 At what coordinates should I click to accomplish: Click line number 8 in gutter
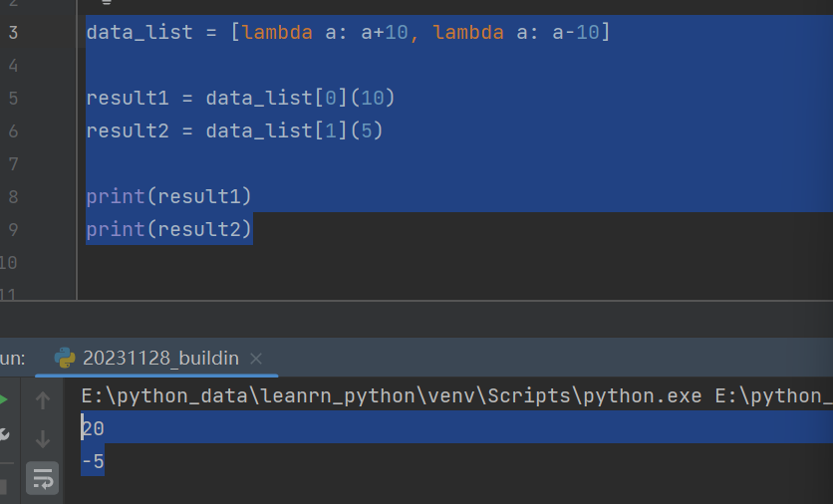13,197
